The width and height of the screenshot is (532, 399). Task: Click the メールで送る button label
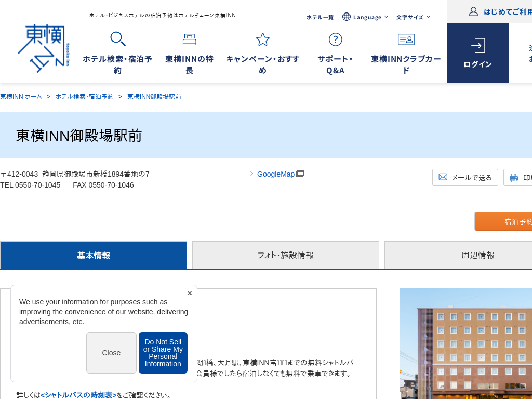point(472,178)
